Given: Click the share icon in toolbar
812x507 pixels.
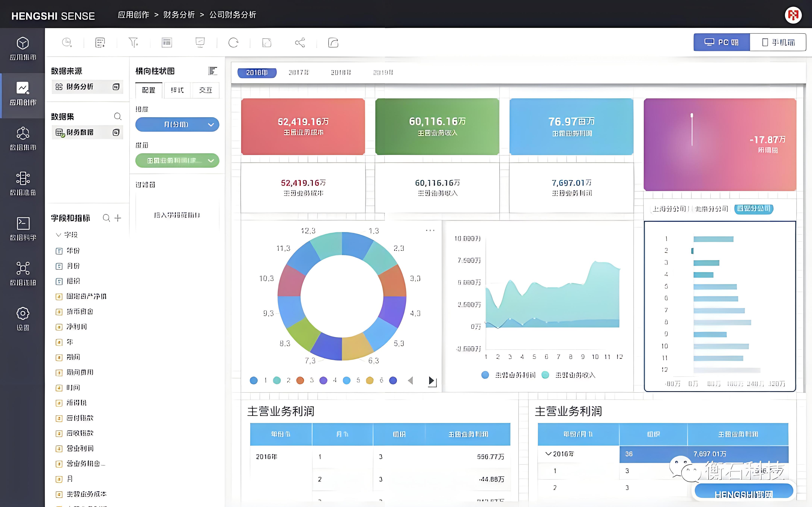Looking at the screenshot, I should click(300, 43).
